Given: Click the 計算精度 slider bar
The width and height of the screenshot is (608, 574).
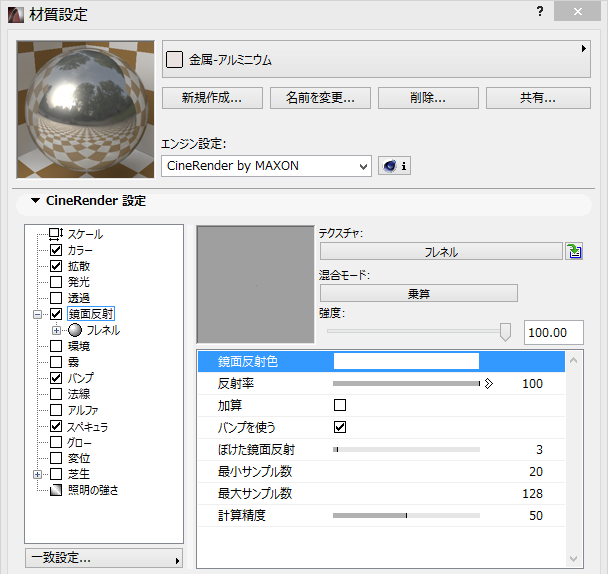Looking at the screenshot, I should tap(406, 515).
